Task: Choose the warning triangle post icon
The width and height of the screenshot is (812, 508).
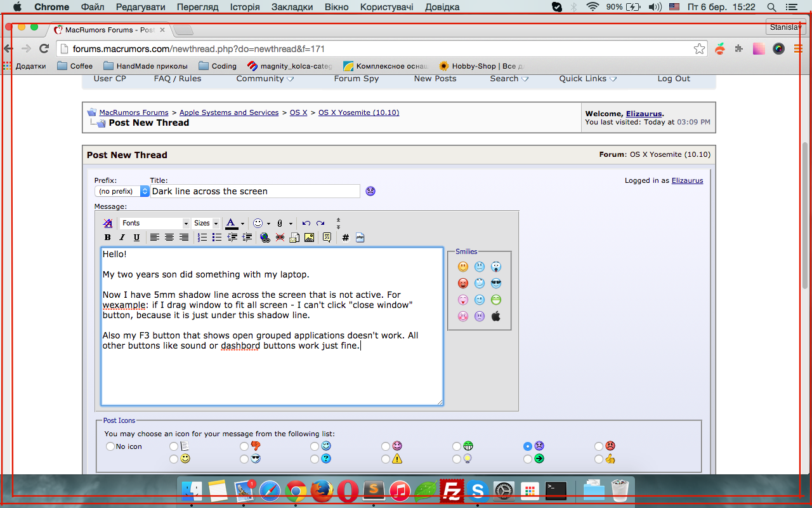Action: point(386,459)
